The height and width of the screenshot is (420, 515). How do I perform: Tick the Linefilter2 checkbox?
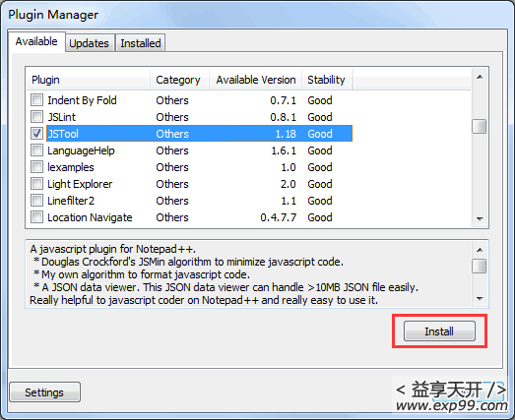[36, 200]
